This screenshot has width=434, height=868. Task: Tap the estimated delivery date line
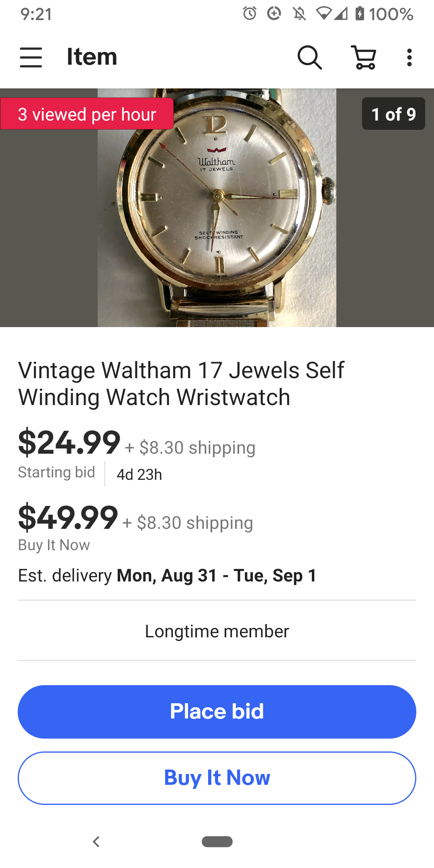click(167, 575)
